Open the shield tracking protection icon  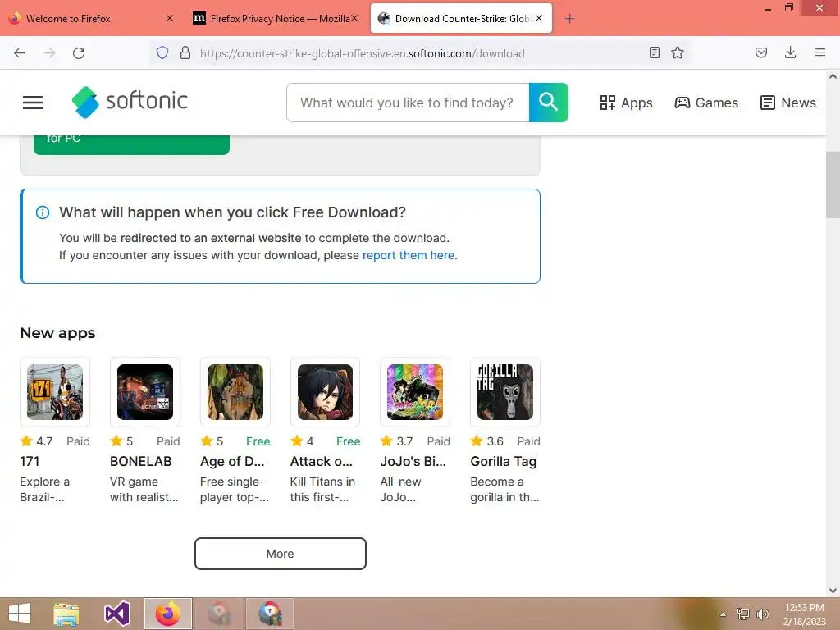click(162, 52)
